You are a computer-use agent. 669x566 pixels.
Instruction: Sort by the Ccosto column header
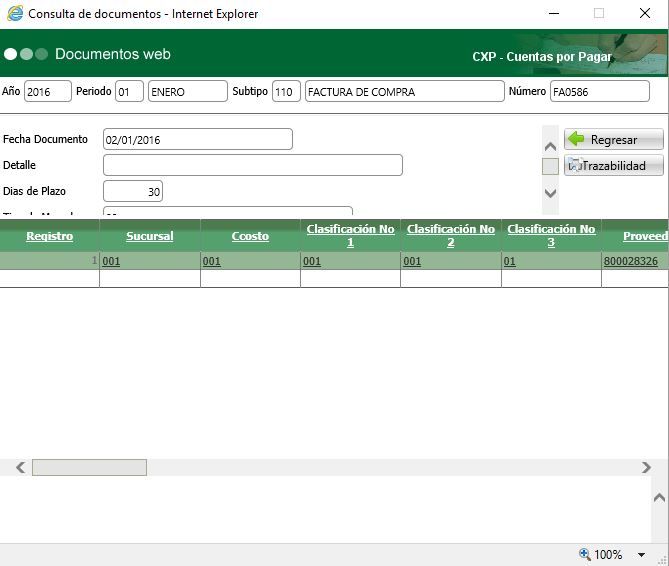pos(250,236)
